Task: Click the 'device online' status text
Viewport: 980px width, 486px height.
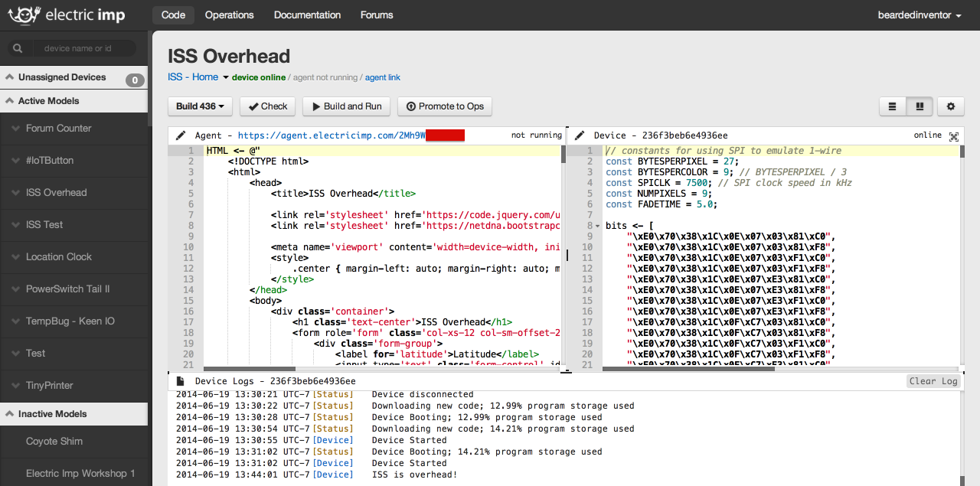Action: [x=259, y=77]
